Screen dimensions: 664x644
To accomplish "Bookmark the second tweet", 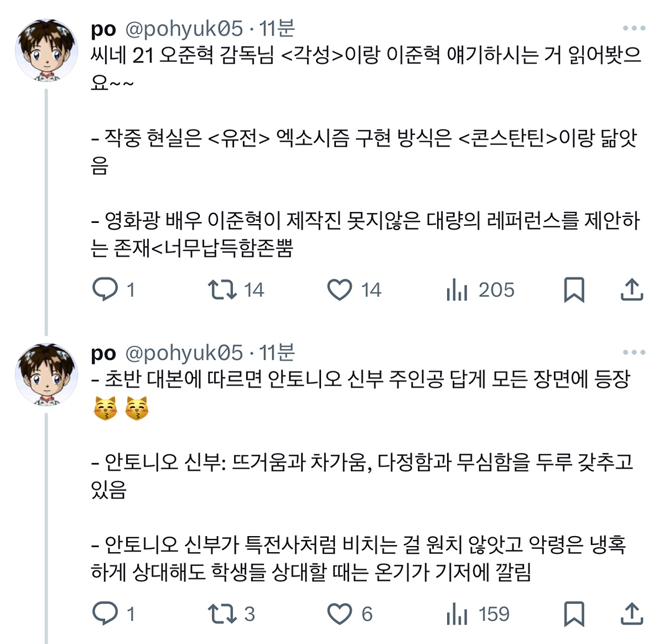I will tap(574, 614).
